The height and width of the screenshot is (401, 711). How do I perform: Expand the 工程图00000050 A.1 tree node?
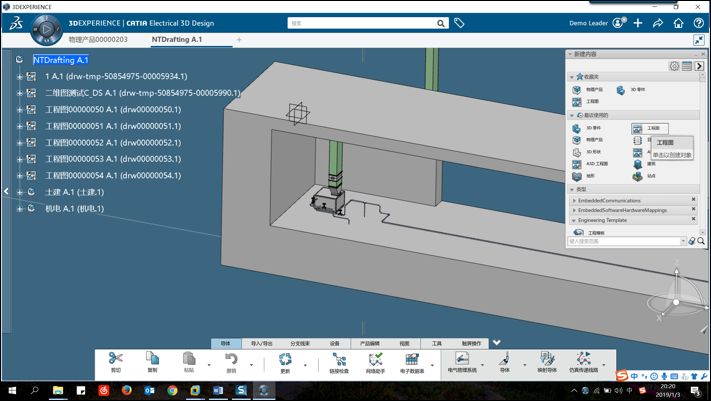click(19, 110)
